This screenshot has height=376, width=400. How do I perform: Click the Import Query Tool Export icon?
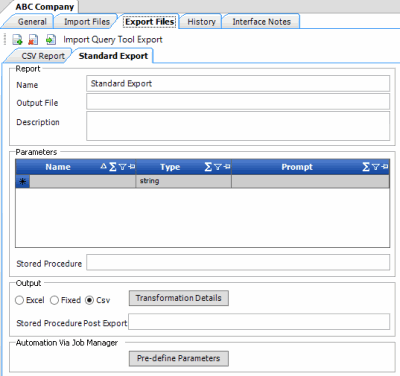[51, 40]
